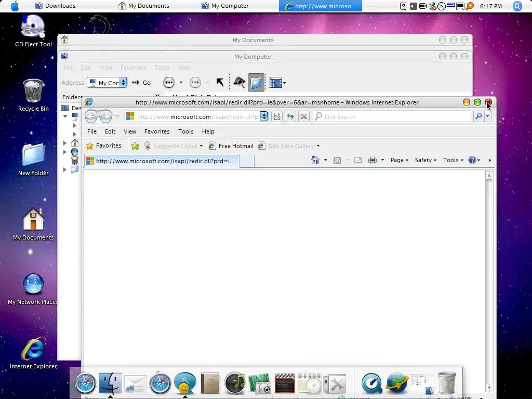
Task: Open the View menu in Internet Explorer
Action: click(130, 131)
